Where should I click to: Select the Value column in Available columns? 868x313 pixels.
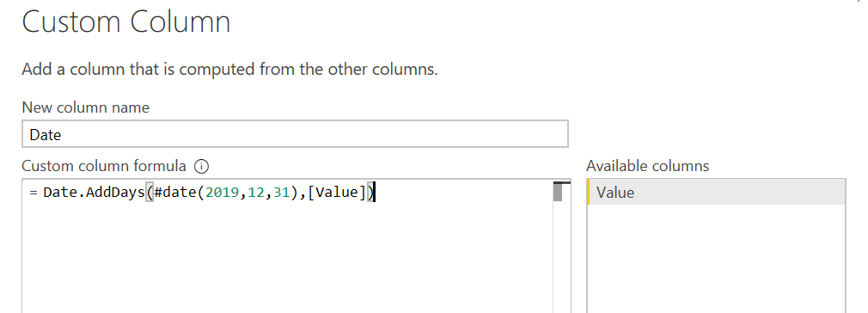717,193
